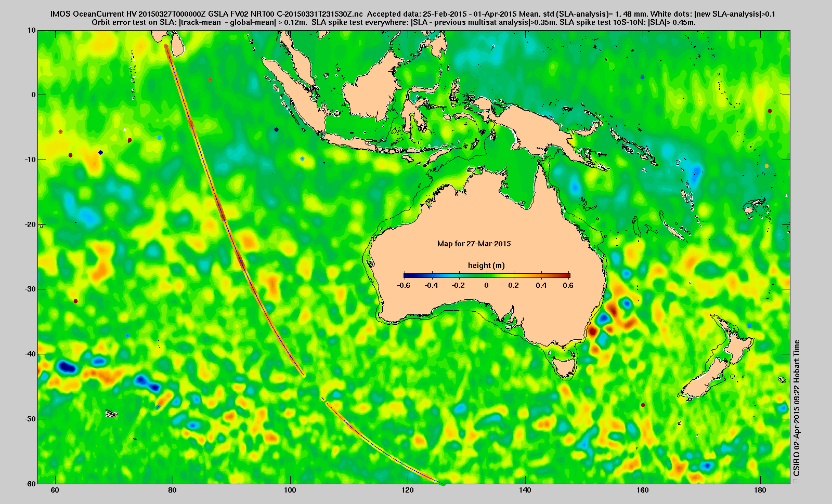
Task: Click the latitude axis label "-10"
Action: click(x=30, y=160)
